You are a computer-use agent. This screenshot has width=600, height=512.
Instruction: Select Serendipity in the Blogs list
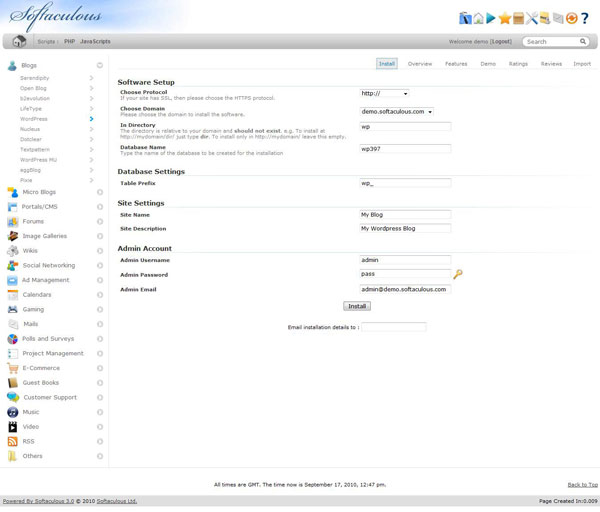(x=34, y=78)
